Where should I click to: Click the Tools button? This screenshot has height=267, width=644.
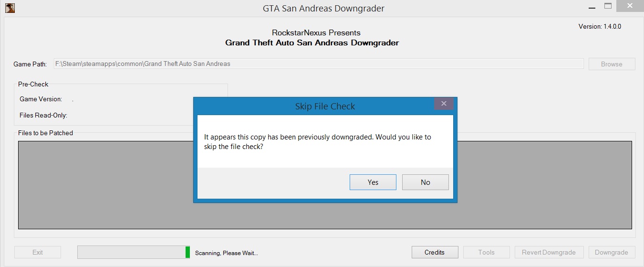coord(487,252)
